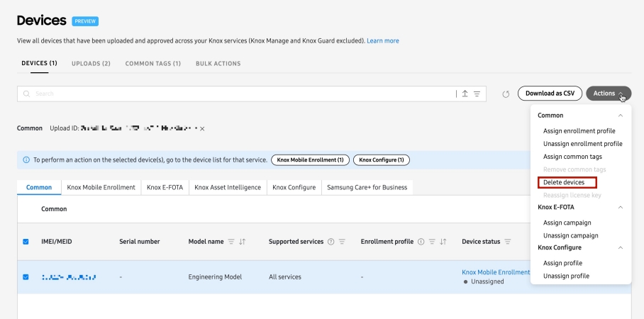Select the Knox Configure service tab
644x319 pixels.
pos(294,187)
